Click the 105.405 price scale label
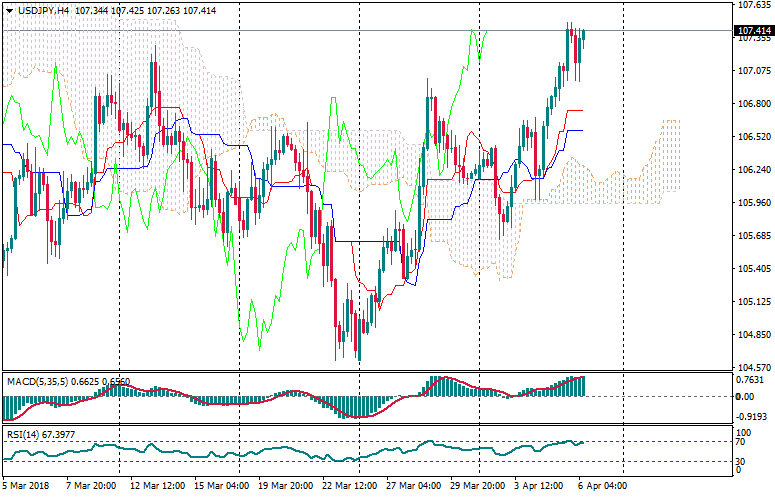The width and height of the screenshot is (775, 497). pyautogui.click(x=753, y=268)
